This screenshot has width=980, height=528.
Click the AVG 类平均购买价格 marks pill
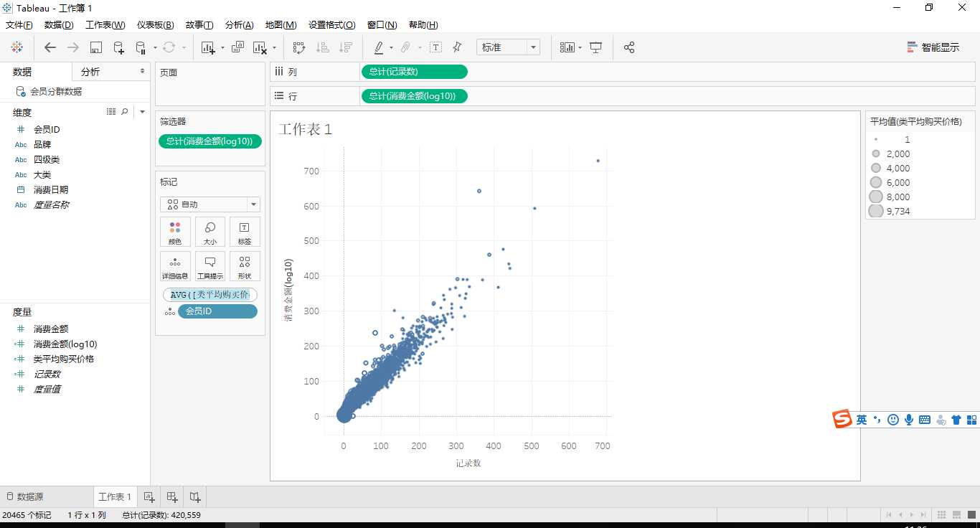[x=210, y=295]
